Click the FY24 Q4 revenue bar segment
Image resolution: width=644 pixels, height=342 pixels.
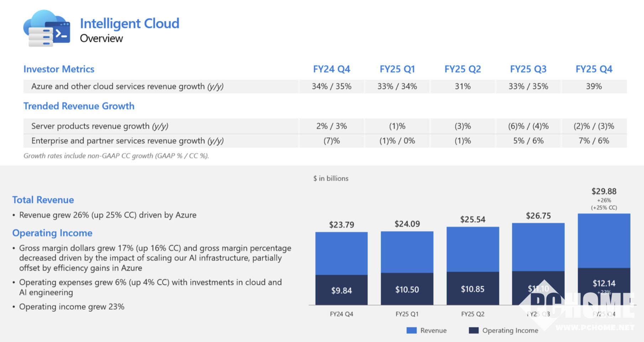(342, 254)
